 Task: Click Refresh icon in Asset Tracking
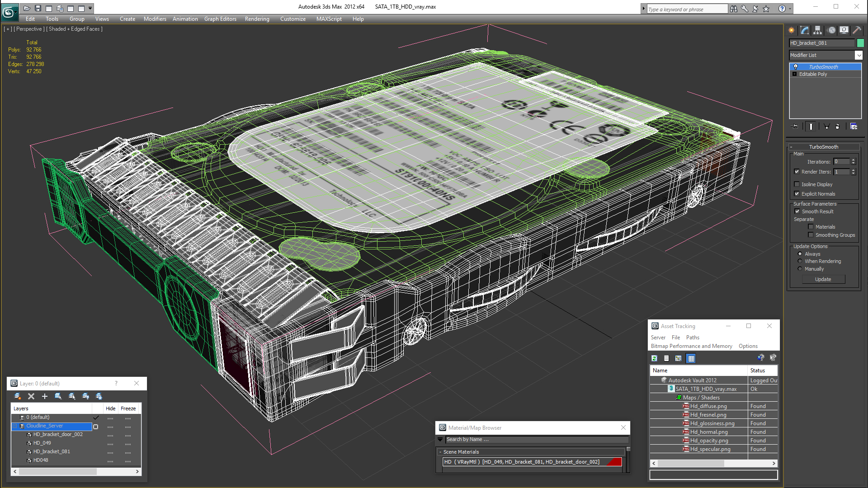tap(654, 358)
